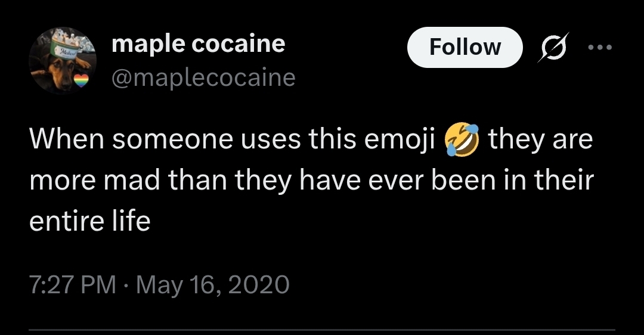Visit the @maplecocaine handle link
Screen dimensions: 644x335
click(x=203, y=77)
